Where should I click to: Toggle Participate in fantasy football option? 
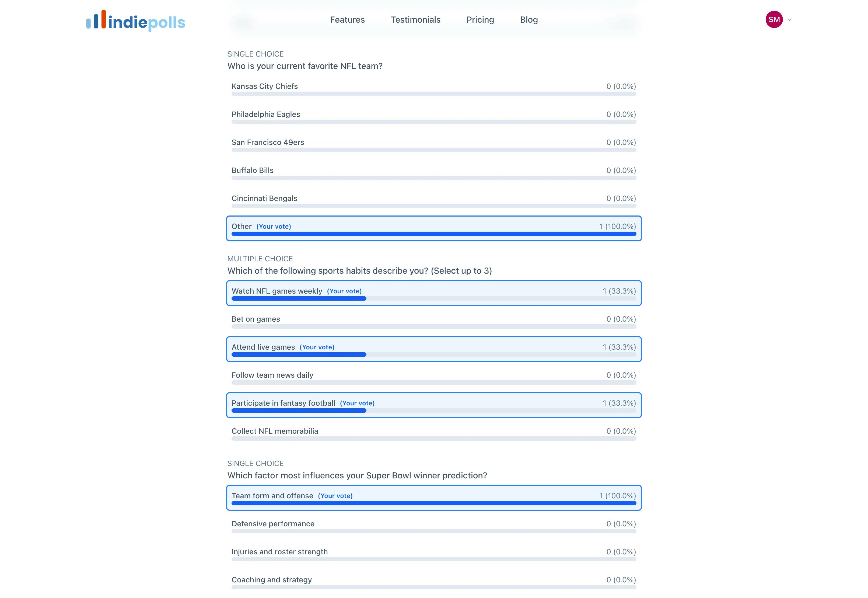tap(434, 405)
